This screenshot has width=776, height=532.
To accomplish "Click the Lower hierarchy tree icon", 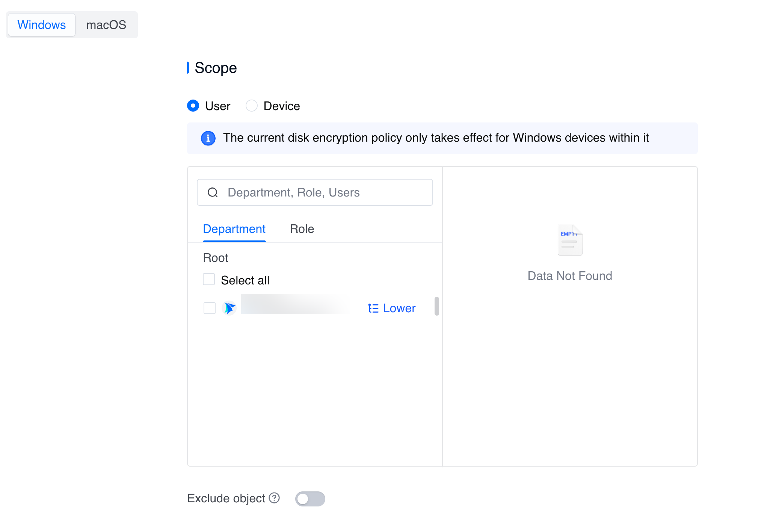I will click(373, 308).
